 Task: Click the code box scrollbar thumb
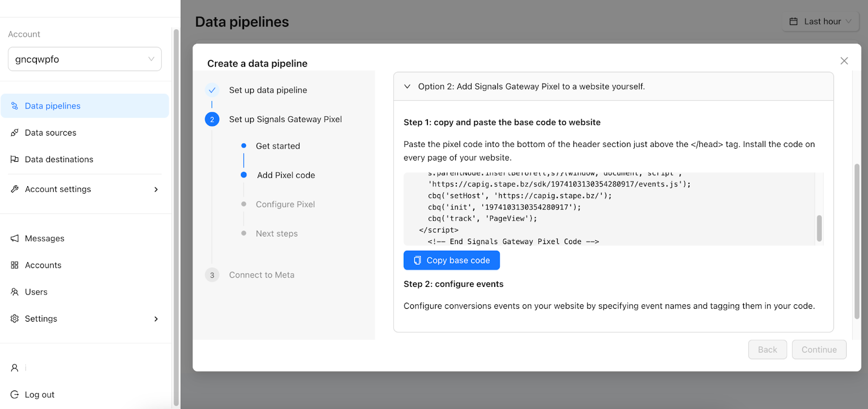pyautogui.click(x=819, y=228)
